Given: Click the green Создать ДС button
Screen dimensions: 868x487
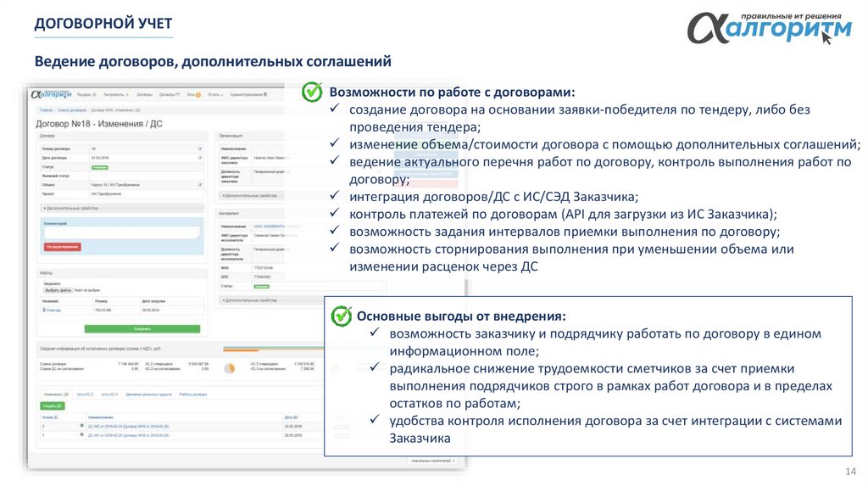Looking at the screenshot, I should [x=53, y=406].
